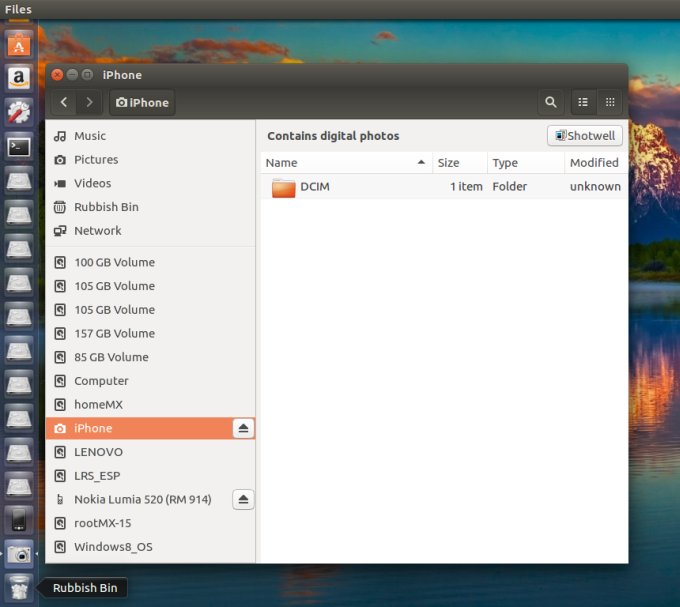This screenshot has height=607, width=680.
Task: Switch to grid icon view
Action: (x=609, y=102)
